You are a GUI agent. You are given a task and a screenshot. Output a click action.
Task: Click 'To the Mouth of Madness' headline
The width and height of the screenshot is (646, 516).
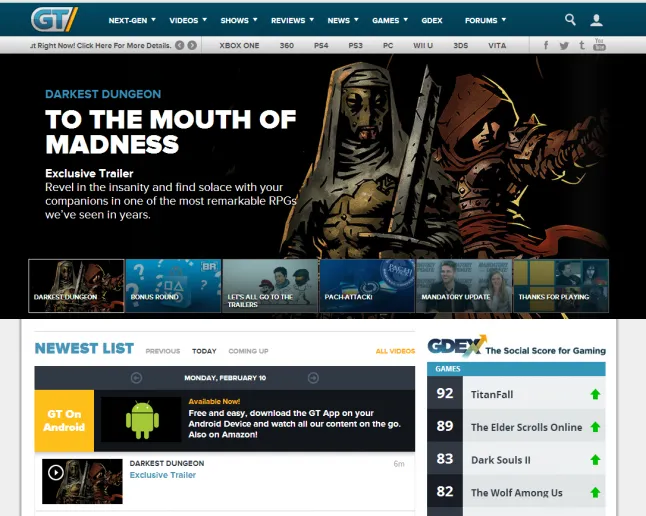[170, 131]
